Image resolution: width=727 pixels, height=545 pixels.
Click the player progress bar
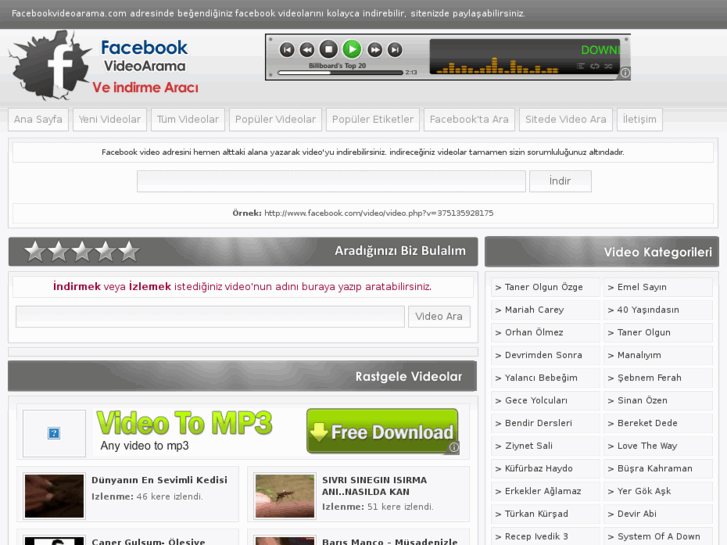[x=340, y=73]
